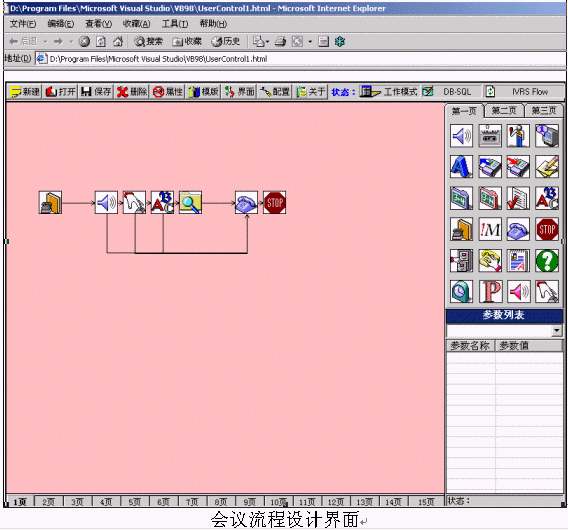Screen dimensions: 568x530
Task: Select the !M message palette icon
Action: [x=490, y=229]
